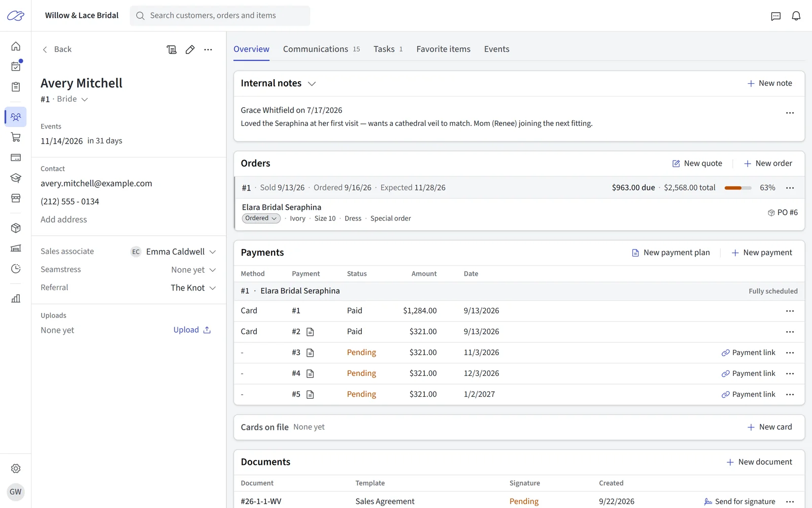Image resolution: width=812 pixels, height=508 pixels.
Task: Click the Payment link for payment #3
Action: 748,353
